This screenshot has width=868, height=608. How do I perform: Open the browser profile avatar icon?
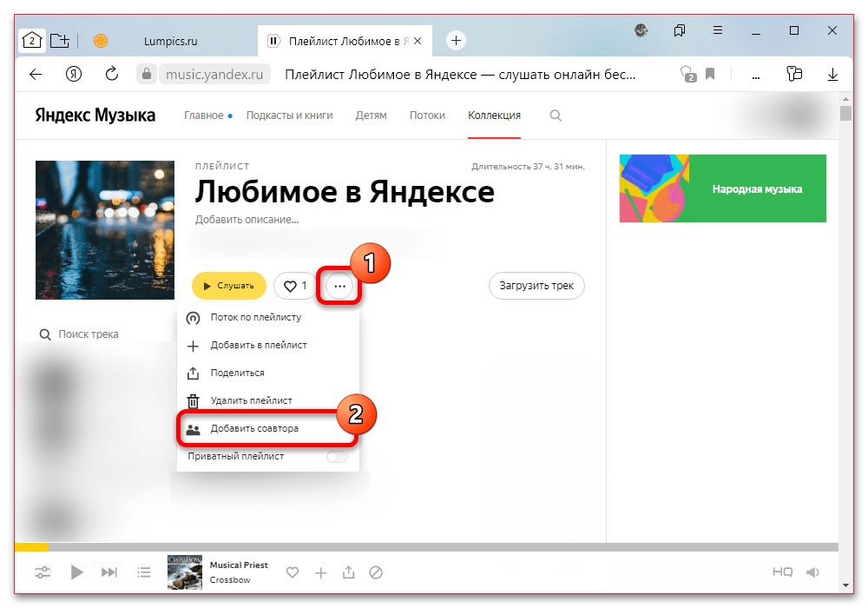point(641,30)
